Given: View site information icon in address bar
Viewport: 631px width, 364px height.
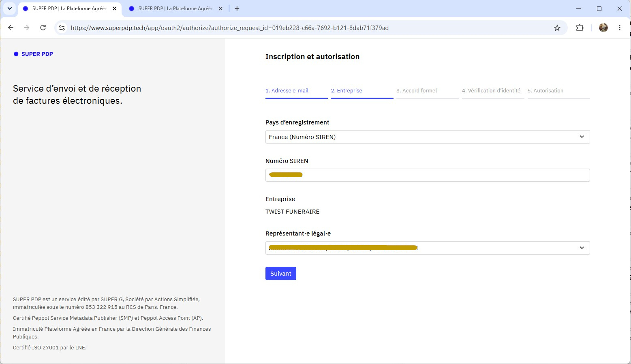Looking at the screenshot, I should coord(62,28).
